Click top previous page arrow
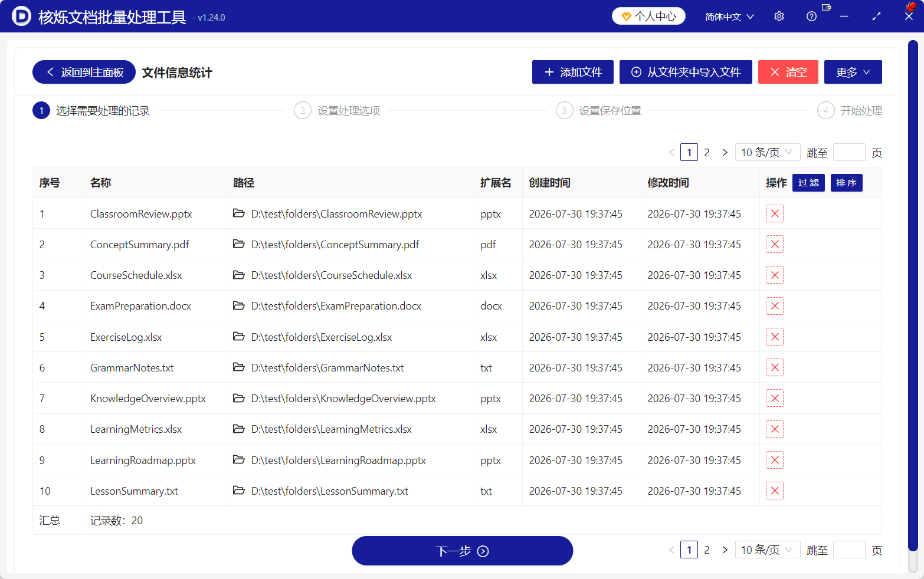The width and height of the screenshot is (924, 579). tap(671, 152)
